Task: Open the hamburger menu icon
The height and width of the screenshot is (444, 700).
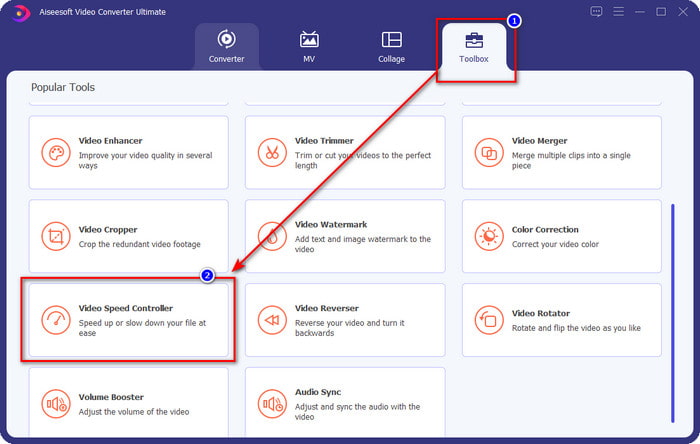Action: pos(618,11)
